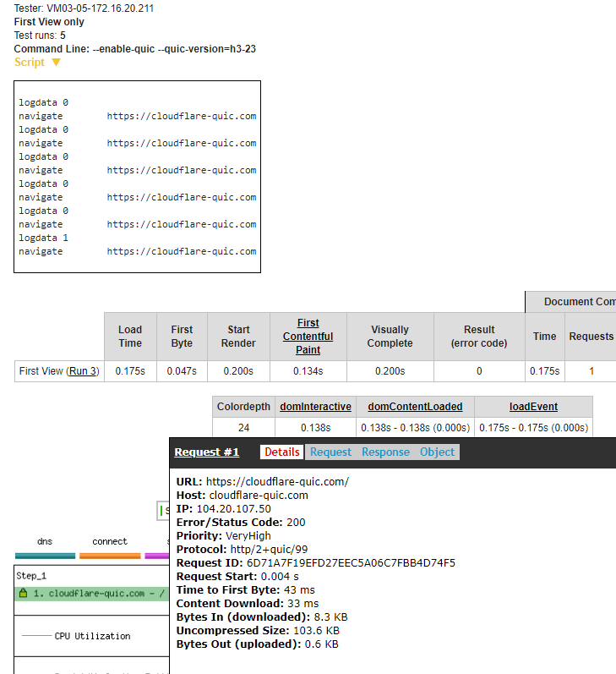616x674 pixels.
Task: Click the IP address 104.20.107.50
Action: (234, 509)
